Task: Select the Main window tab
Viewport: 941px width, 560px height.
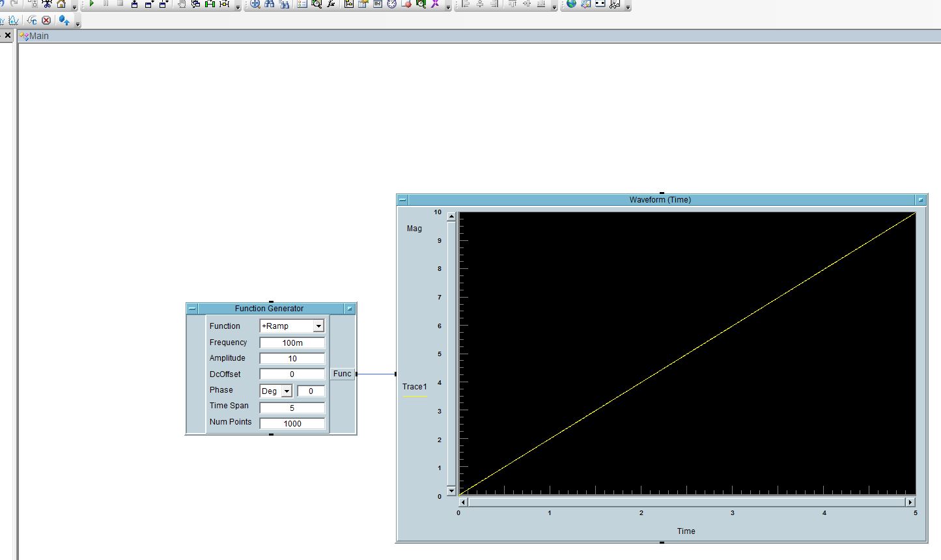Action: 38,36
